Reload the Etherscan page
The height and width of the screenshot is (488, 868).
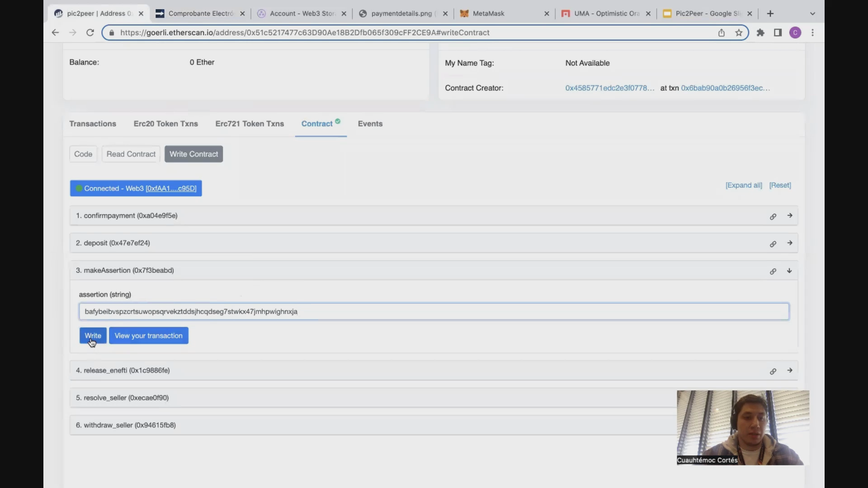tap(90, 33)
